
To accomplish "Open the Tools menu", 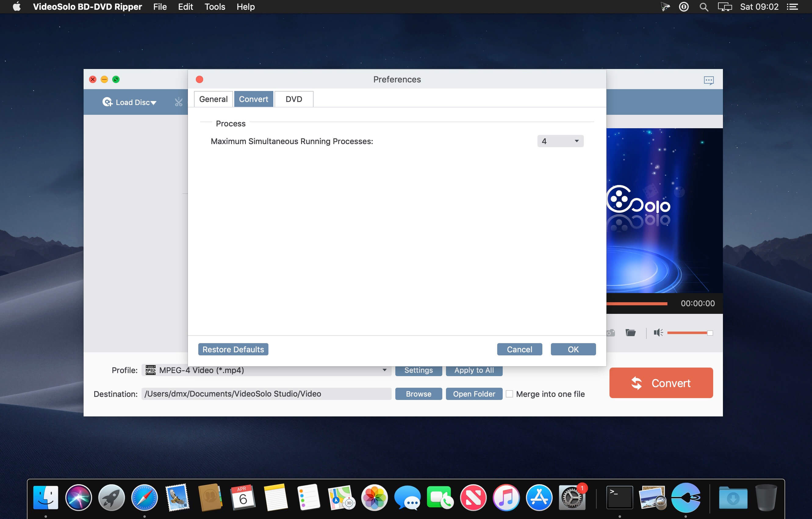I will (x=214, y=7).
